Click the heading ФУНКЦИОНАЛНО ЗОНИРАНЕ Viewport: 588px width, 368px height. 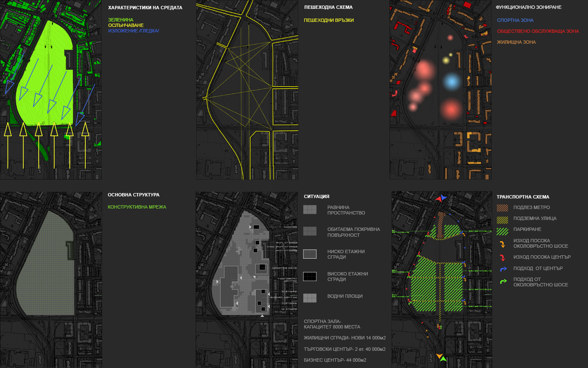[528, 7]
